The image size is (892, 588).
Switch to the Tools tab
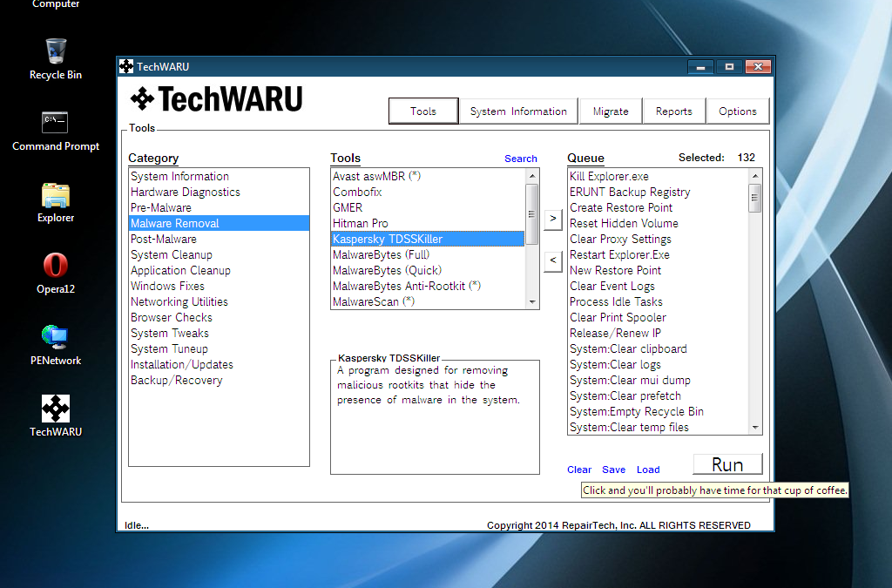click(423, 111)
